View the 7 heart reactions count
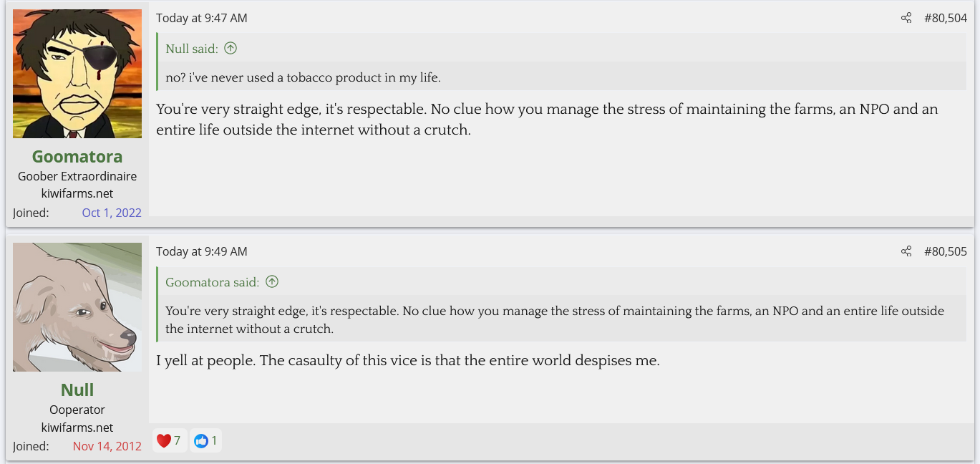Screen dimensions: 980x464 point(177,441)
